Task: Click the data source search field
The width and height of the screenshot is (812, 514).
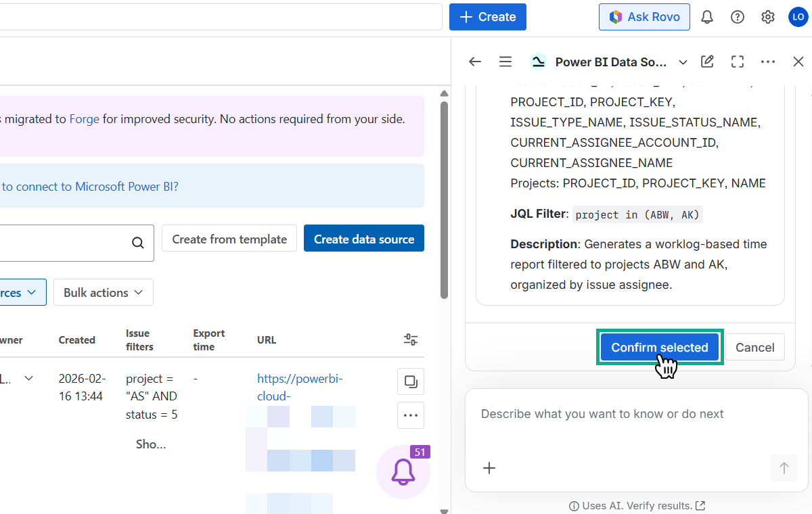Action: [x=77, y=243]
